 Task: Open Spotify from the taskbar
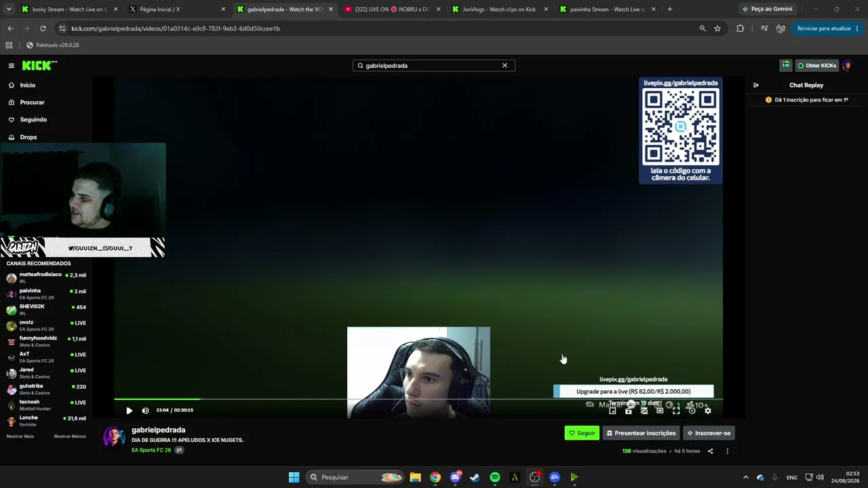(495, 477)
